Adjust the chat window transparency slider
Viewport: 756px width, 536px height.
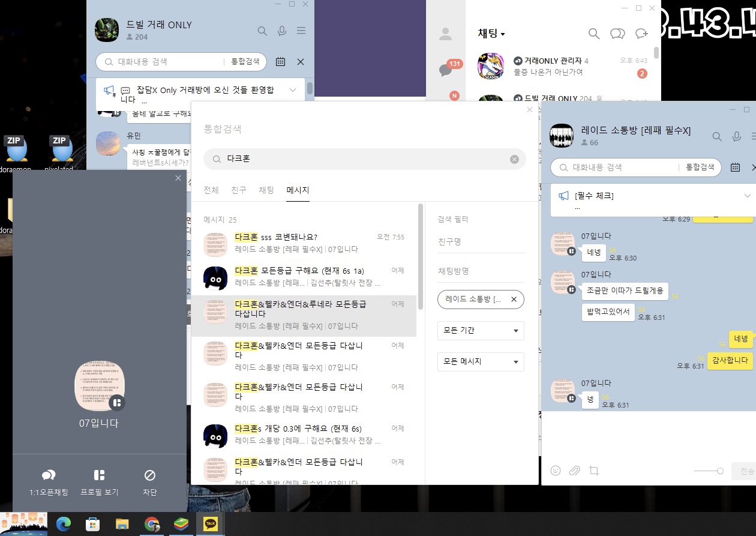(x=709, y=471)
